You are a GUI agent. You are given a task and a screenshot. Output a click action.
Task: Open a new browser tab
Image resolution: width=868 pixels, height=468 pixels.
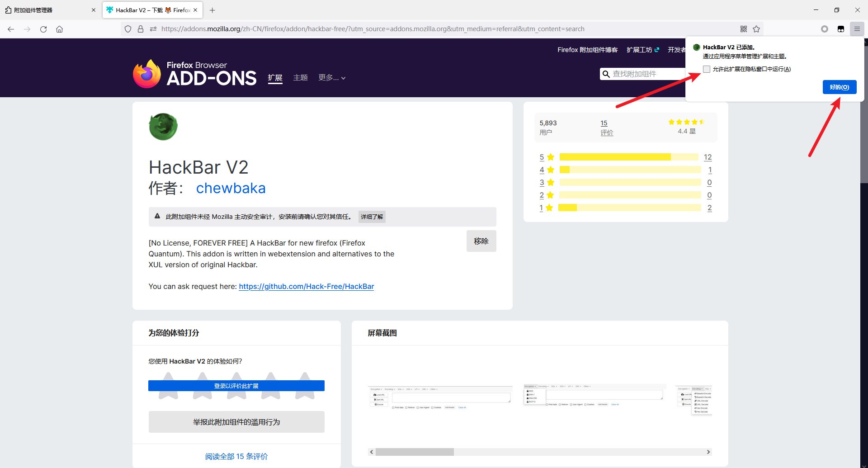pyautogui.click(x=212, y=10)
